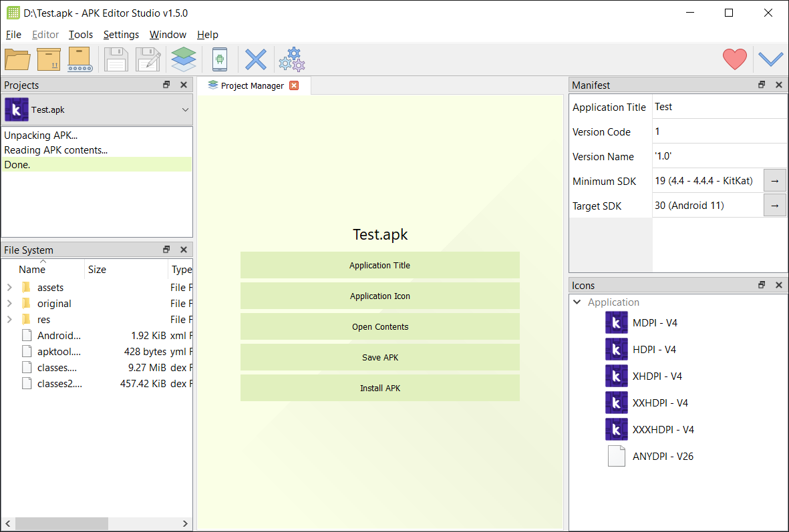
Task: Open the Help menu
Action: 207,35
